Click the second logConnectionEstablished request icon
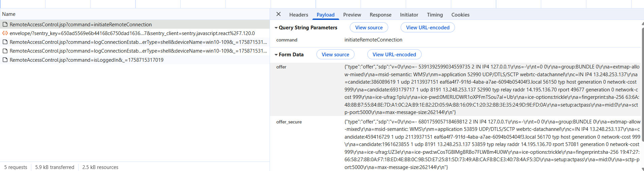 coord(5,51)
